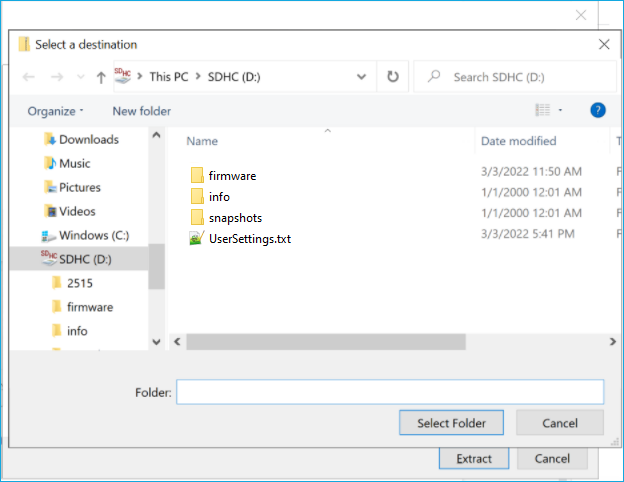Open the address bar history dropdown

(x=361, y=76)
